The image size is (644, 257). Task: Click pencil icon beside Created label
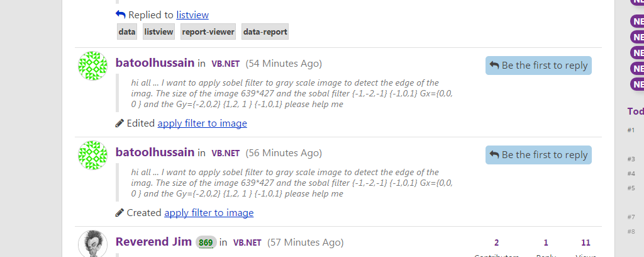click(x=119, y=212)
